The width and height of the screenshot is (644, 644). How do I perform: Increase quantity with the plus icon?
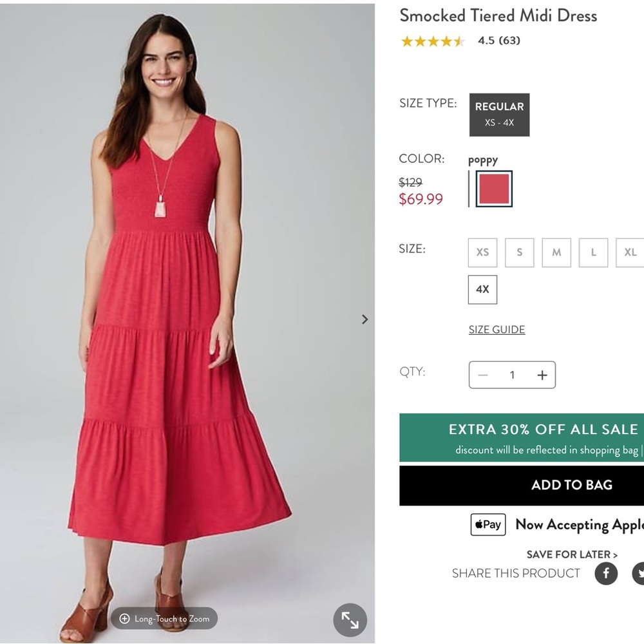[542, 375]
